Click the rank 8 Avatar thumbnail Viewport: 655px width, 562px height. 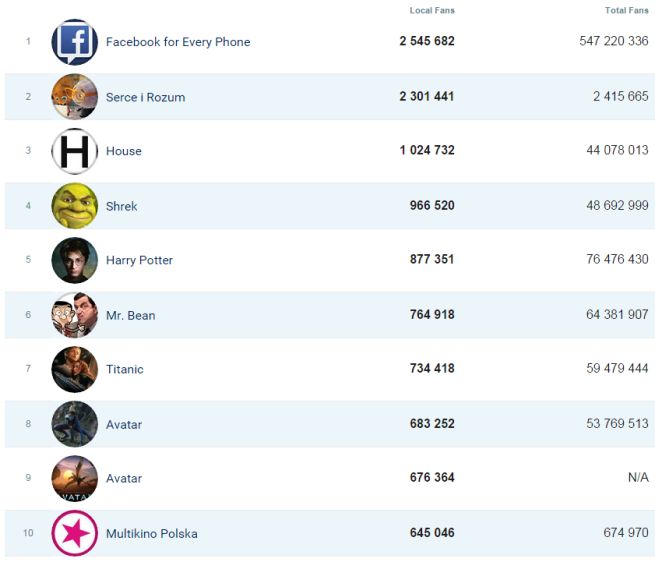[75, 424]
